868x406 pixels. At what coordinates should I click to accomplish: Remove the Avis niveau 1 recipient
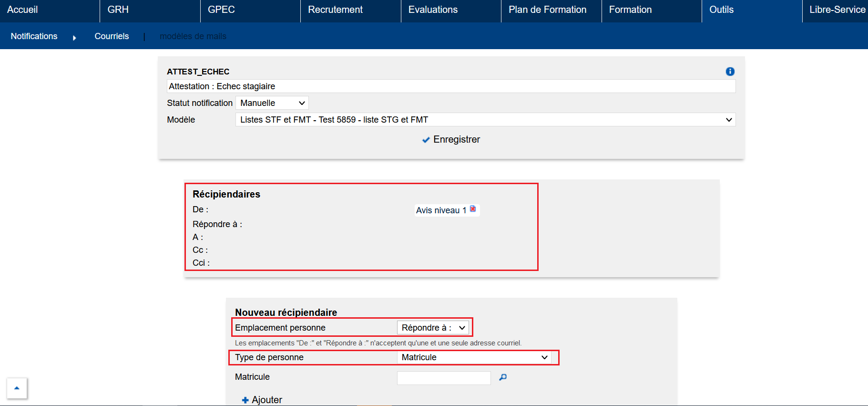click(473, 209)
